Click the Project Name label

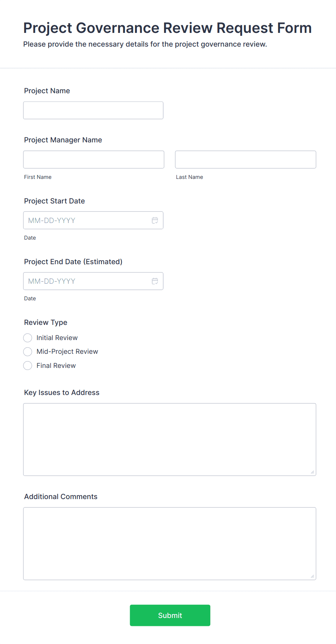click(47, 91)
